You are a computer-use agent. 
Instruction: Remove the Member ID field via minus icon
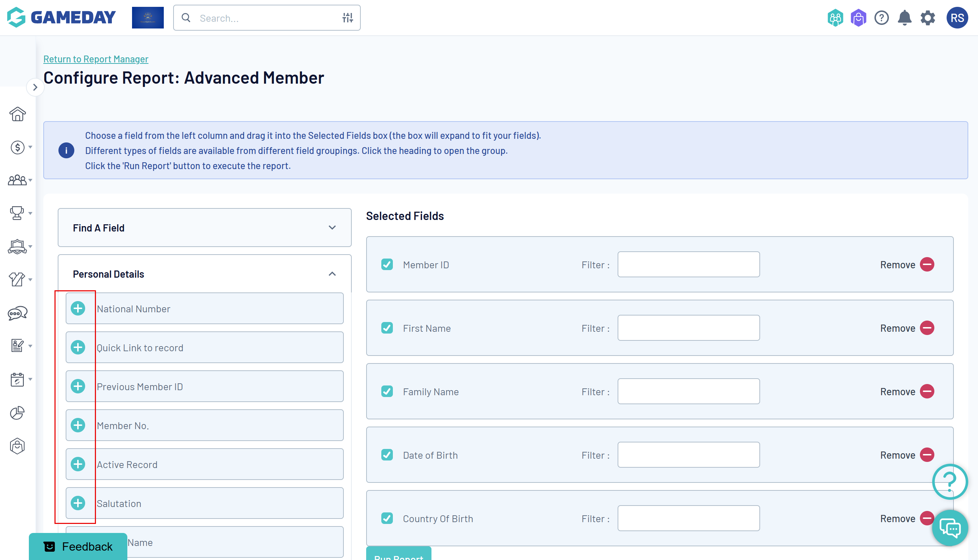927,265
